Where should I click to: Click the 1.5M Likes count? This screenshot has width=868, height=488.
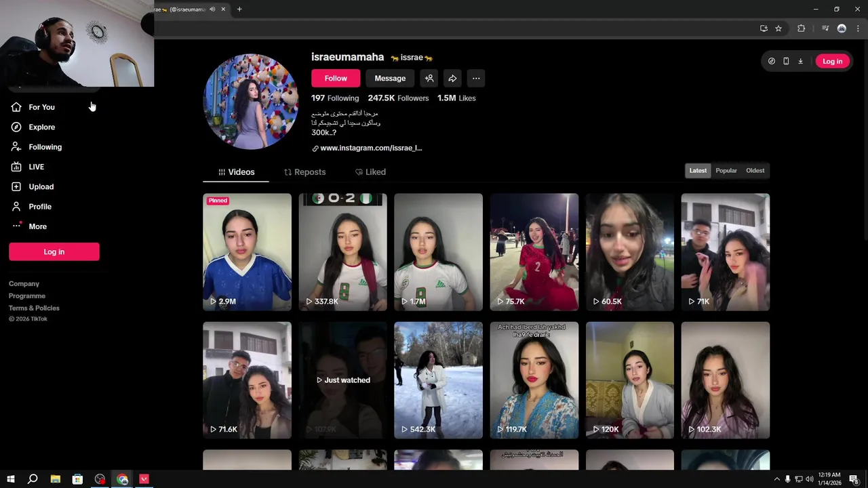456,98
